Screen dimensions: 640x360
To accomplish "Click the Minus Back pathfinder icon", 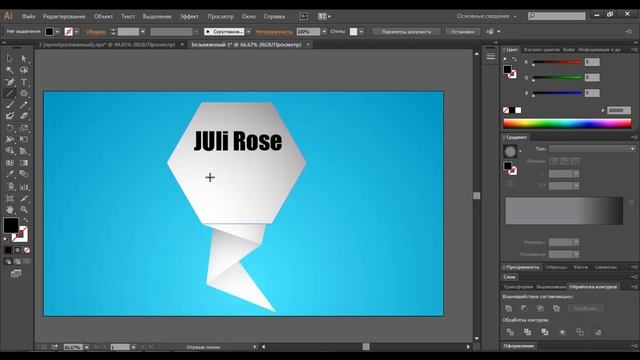I will (597, 332).
